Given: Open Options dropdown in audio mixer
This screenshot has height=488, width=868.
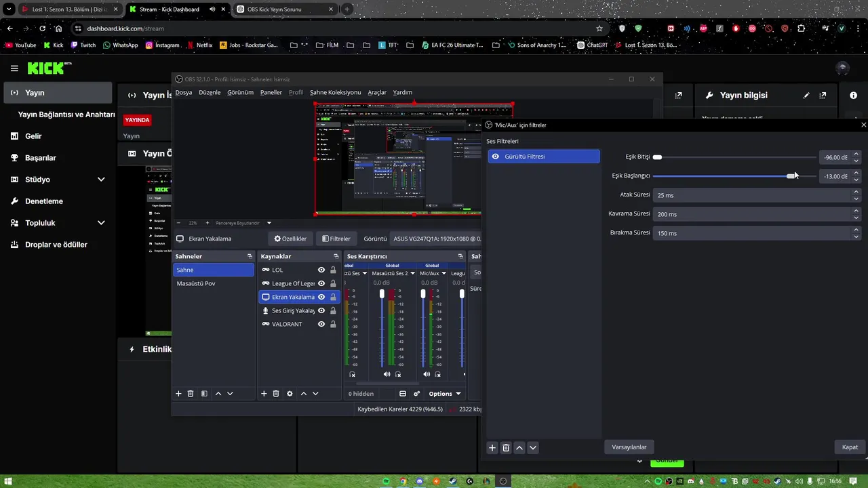Looking at the screenshot, I should [445, 394].
